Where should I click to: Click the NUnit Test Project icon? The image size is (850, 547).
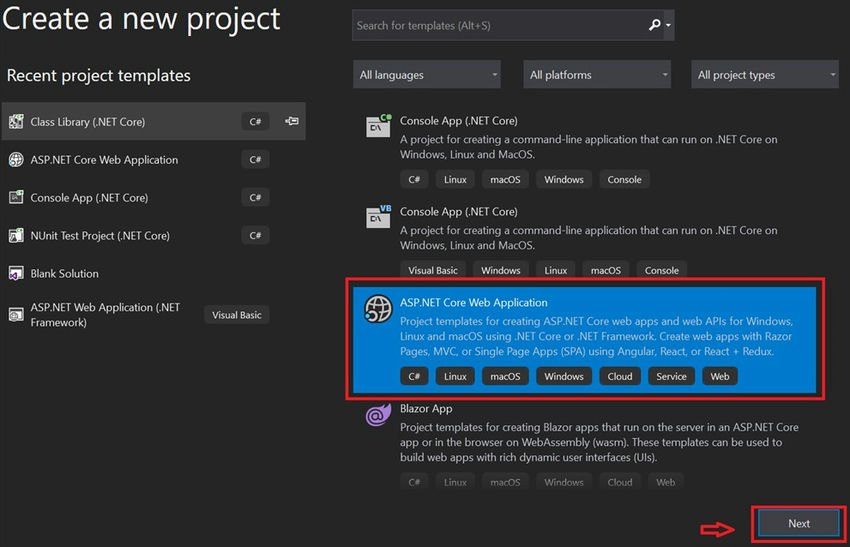pos(16,235)
